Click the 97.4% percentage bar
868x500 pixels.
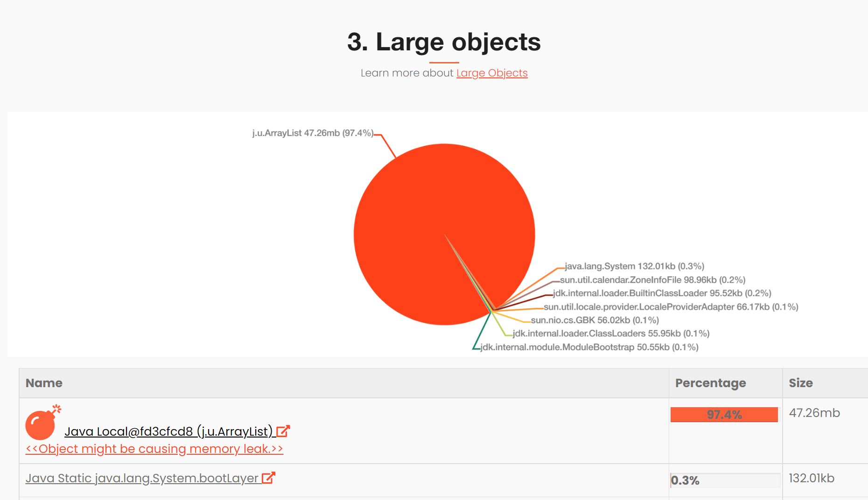click(724, 415)
